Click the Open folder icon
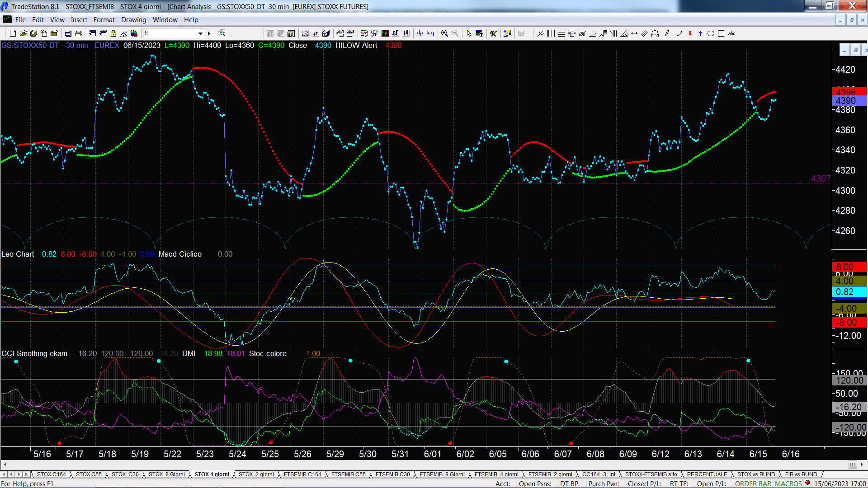 tap(23, 33)
